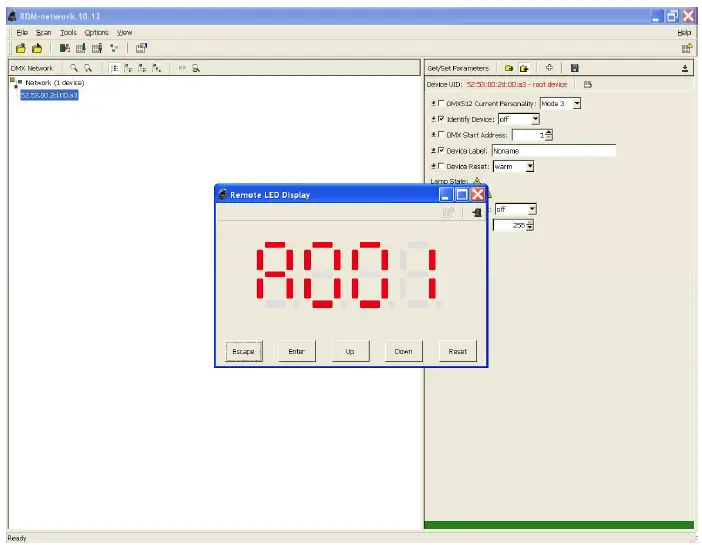This screenshot has width=702, height=545.
Task: Open the Mode 3 personality dropdown
Action: click(x=576, y=103)
